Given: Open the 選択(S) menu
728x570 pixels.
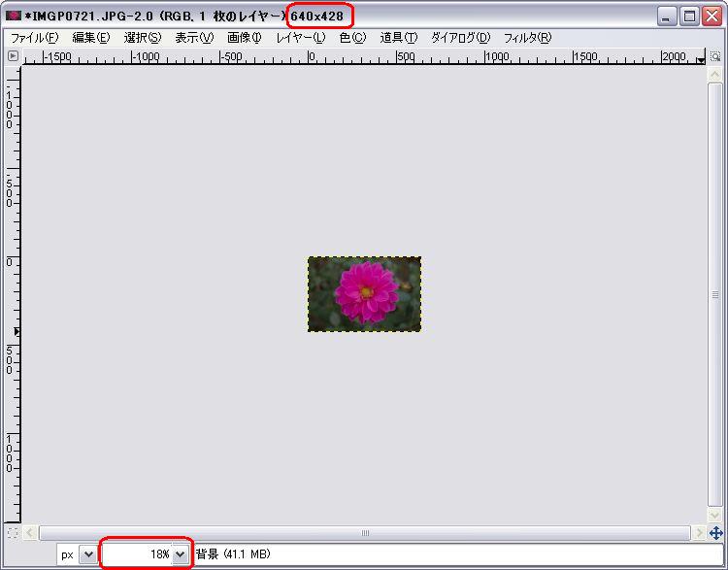Looking at the screenshot, I should tap(143, 38).
